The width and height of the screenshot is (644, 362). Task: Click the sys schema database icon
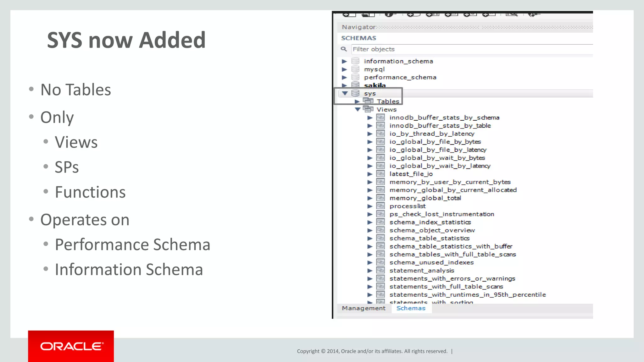[355, 93]
